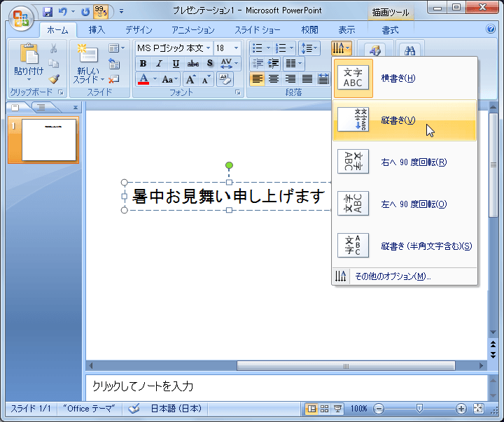Viewport: 504px width, 422px height.
Task: Right-align the paragraph text
Action: tap(290, 79)
